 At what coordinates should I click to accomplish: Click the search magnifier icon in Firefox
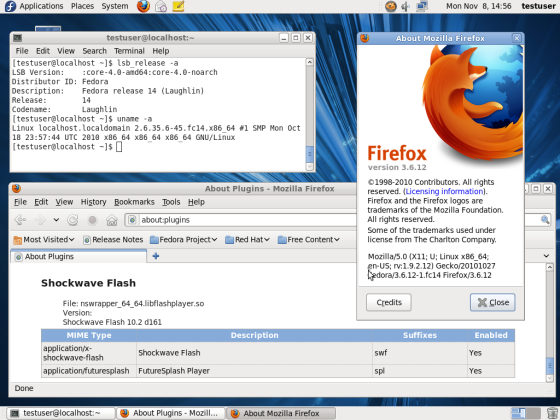tap(545, 220)
